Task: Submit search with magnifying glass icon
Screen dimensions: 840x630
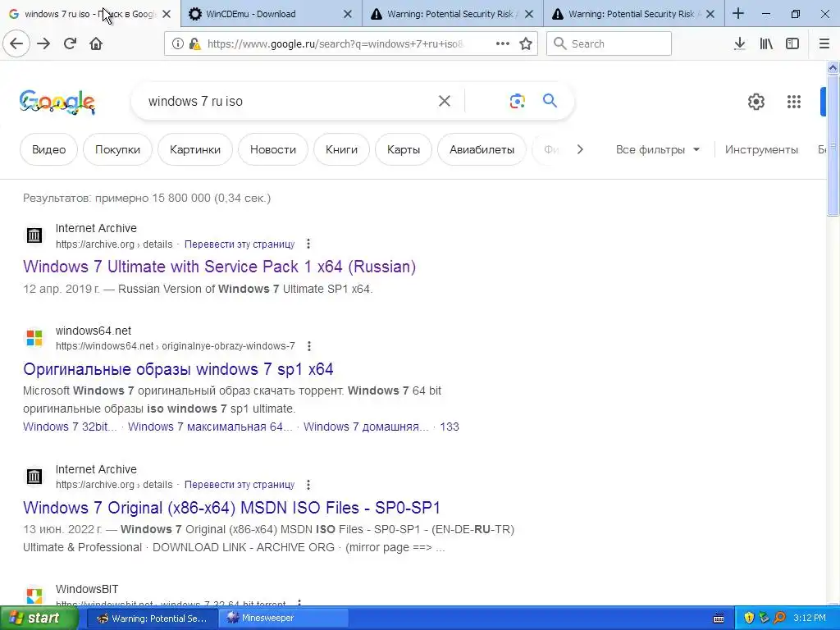Action: [x=550, y=101]
